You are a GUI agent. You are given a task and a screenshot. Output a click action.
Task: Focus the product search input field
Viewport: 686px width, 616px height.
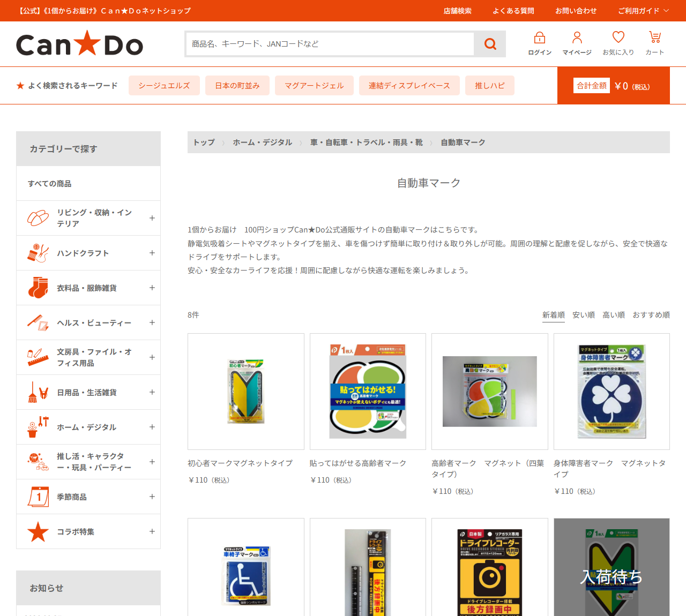coord(330,44)
